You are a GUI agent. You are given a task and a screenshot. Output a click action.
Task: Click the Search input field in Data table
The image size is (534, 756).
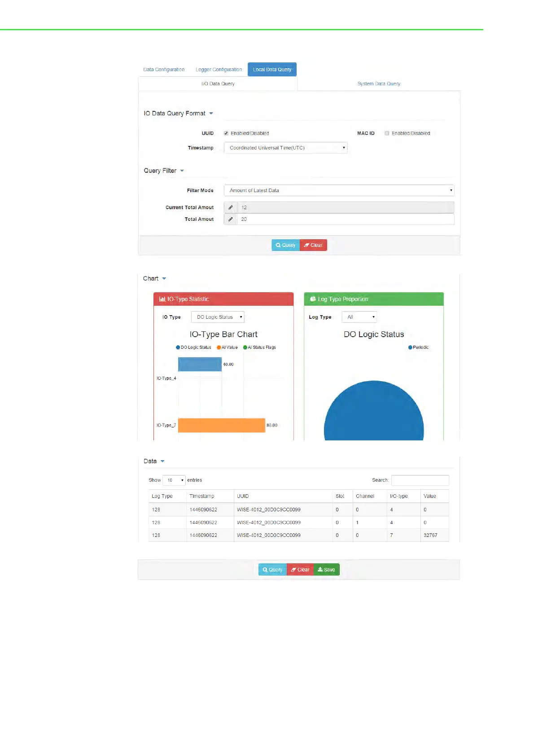(x=420, y=480)
